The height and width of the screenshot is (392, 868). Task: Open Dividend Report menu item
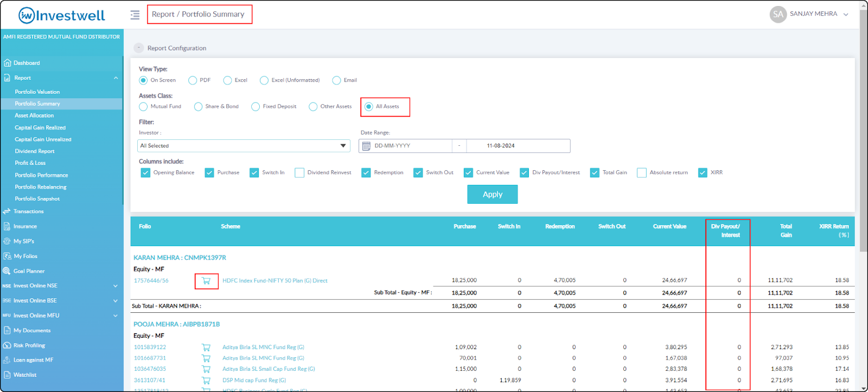(35, 151)
